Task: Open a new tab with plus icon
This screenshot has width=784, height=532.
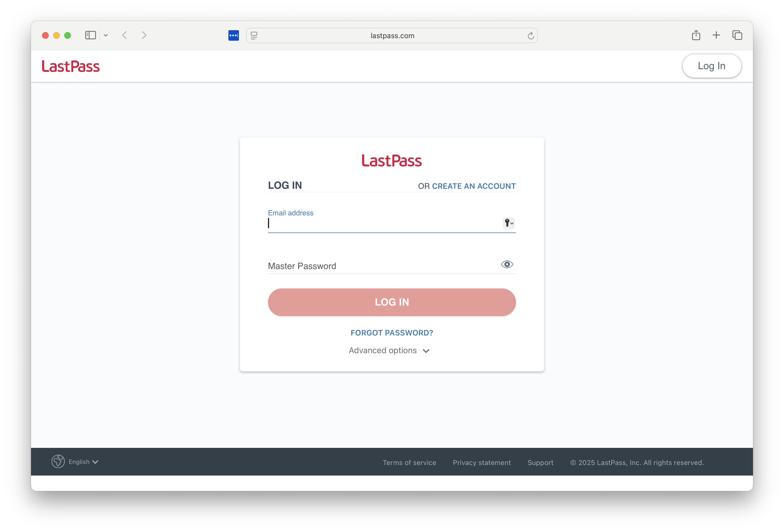Action: [x=716, y=35]
